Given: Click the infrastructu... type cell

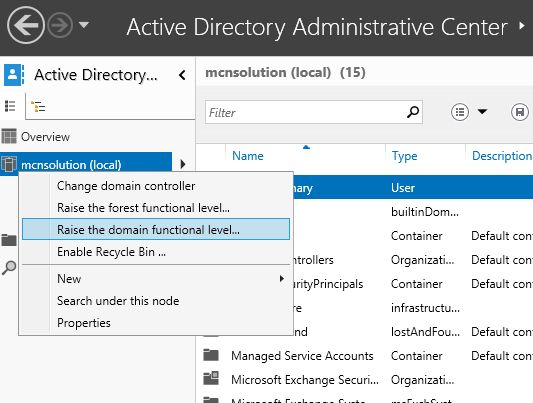Looking at the screenshot, I should [x=425, y=308].
